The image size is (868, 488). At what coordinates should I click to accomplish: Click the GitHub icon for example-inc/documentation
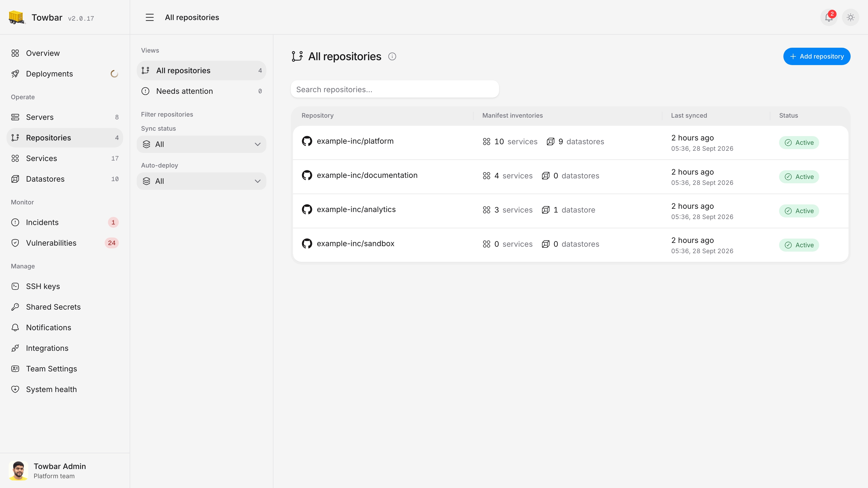[x=307, y=175]
